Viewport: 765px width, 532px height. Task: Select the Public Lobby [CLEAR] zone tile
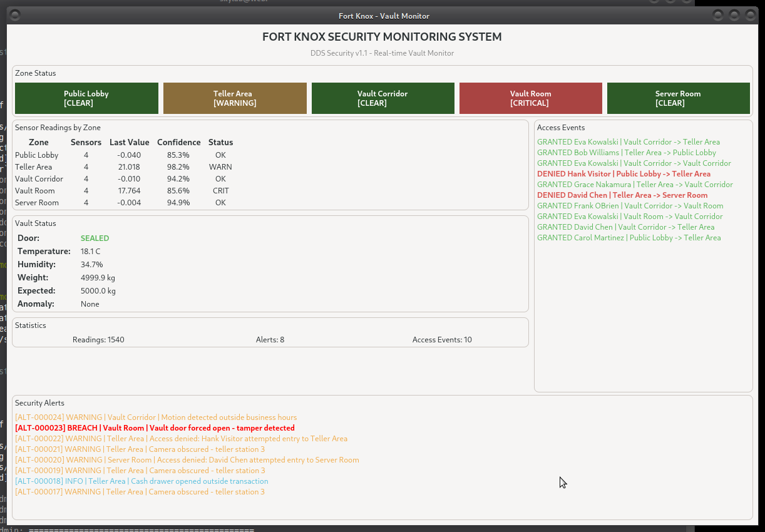[86, 98]
